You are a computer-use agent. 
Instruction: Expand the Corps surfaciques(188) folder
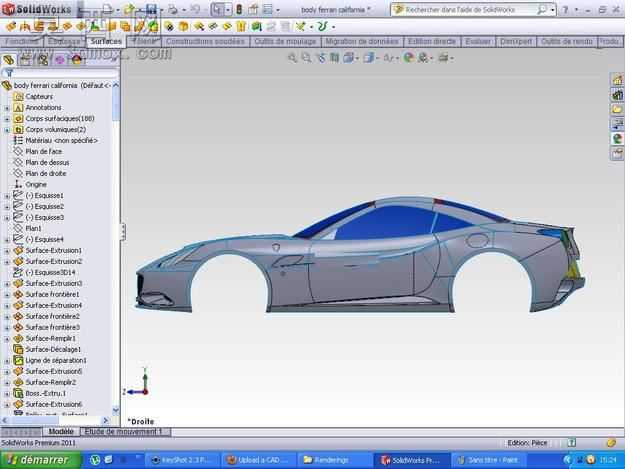tap(7, 119)
